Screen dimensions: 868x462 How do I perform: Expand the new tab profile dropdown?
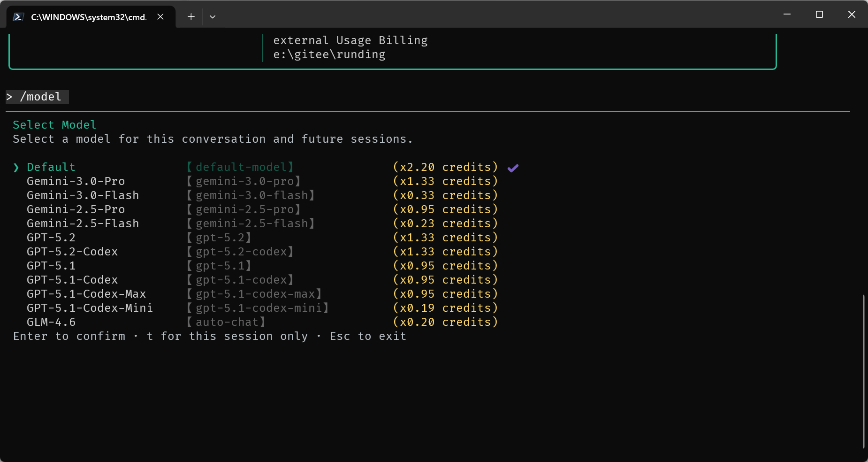click(213, 17)
